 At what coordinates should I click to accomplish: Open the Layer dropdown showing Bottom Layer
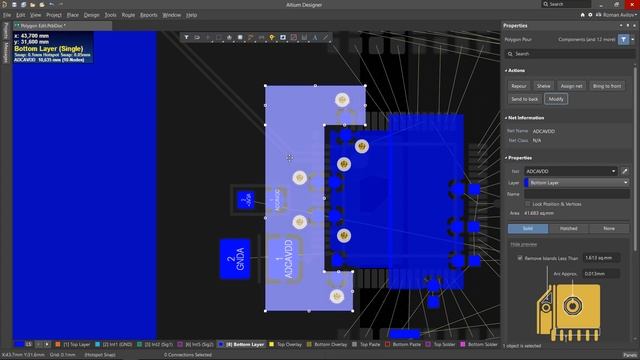pyautogui.click(x=576, y=182)
